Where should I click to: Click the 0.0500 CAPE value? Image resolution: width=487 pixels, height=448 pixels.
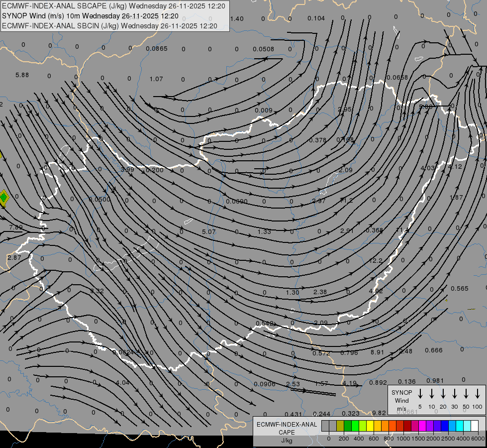[99, 199]
